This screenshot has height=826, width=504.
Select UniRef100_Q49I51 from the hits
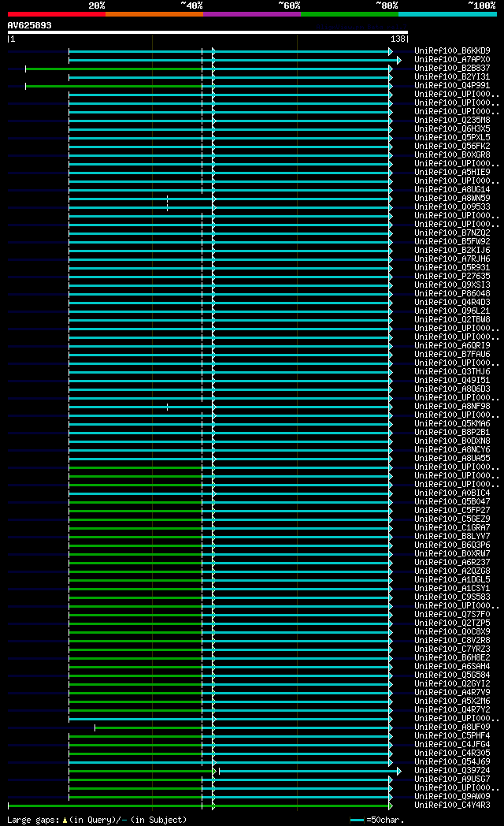tap(452, 381)
